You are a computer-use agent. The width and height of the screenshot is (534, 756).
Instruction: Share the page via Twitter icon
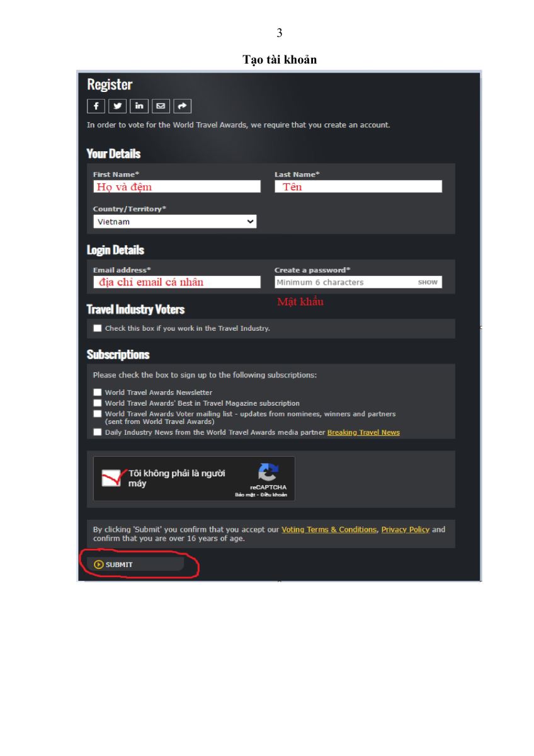click(118, 106)
